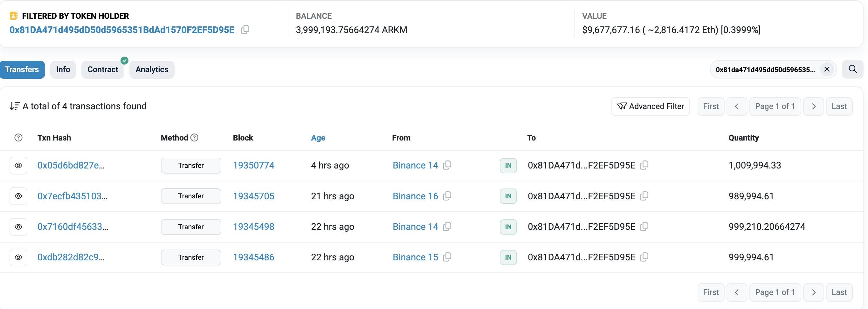View details eye for 0xdb282d82c9 row
868x309 pixels.
click(18, 257)
